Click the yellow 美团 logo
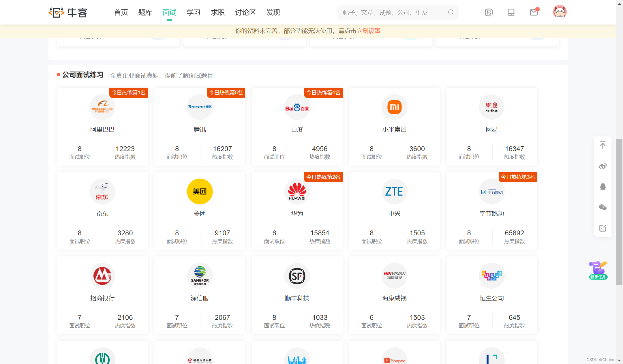The image size is (623, 364). click(200, 192)
